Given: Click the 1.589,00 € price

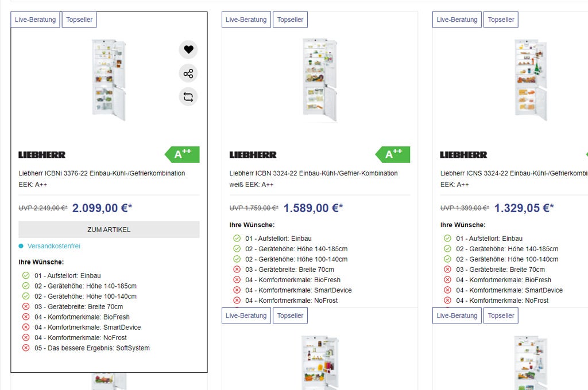Looking at the screenshot, I should coord(313,208).
